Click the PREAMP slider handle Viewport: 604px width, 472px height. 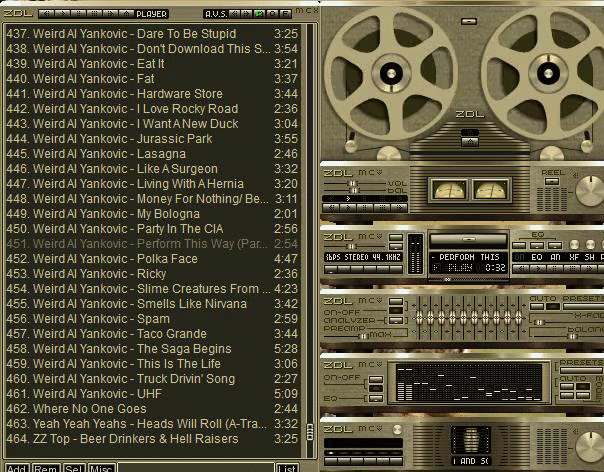coord(363,336)
